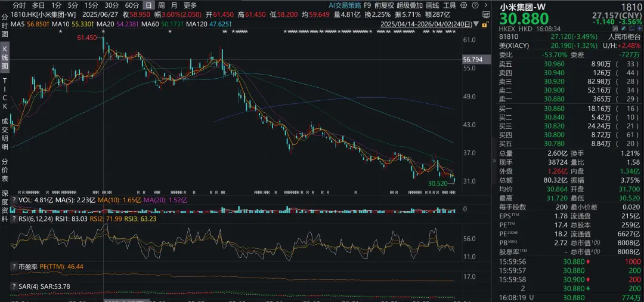This screenshot has width=644, height=302.
Task: Click the question mark icon next to SAR(4)
Action: pyautogui.click(x=13, y=287)
